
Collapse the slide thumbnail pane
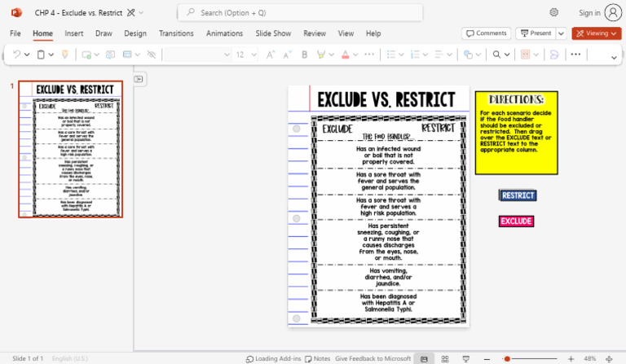(139, 79)
